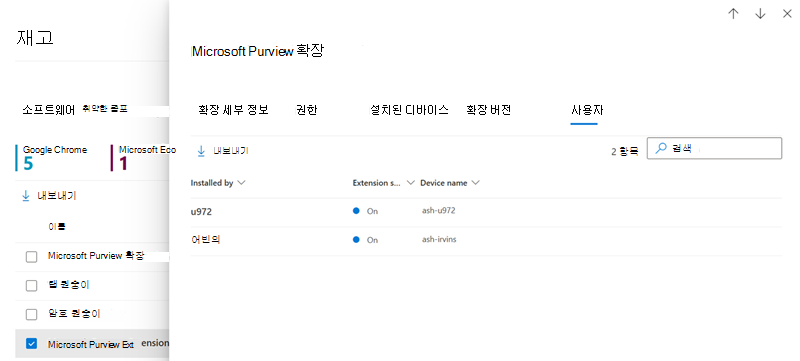Select the 소프트웨어 tab on inventory page
This screenshot has height=361, width=800.
[x=49, y=109]
